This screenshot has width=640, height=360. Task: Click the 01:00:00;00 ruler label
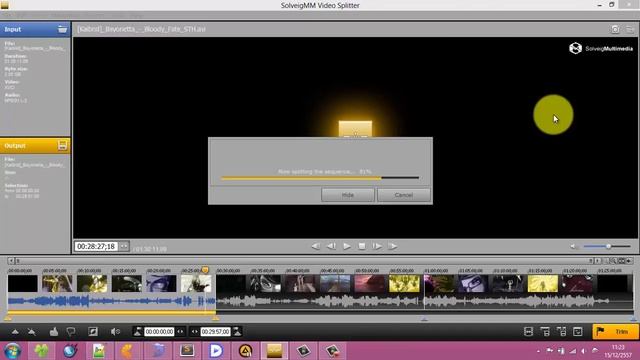click(x=436, y=271)
